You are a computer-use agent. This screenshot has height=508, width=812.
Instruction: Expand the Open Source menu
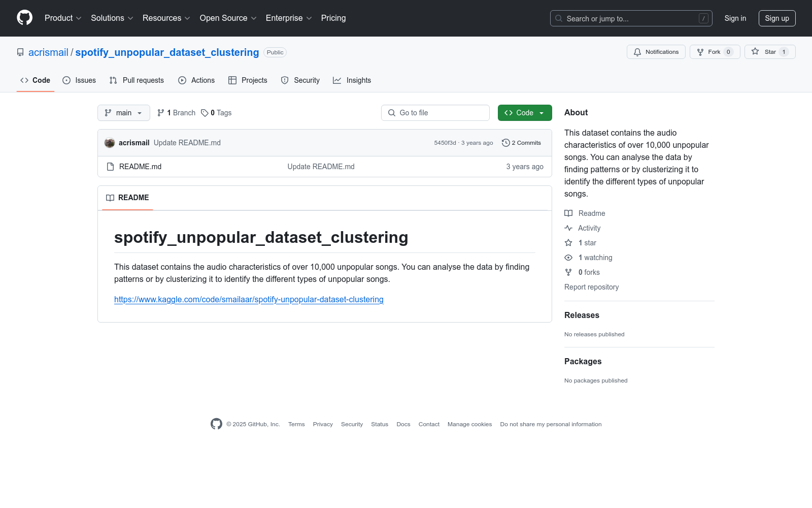pyautogui.click(x=228, y=18)
